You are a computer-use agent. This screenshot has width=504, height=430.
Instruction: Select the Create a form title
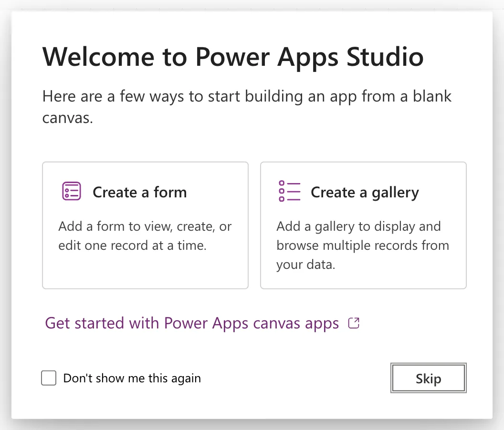tap(140, 193)
